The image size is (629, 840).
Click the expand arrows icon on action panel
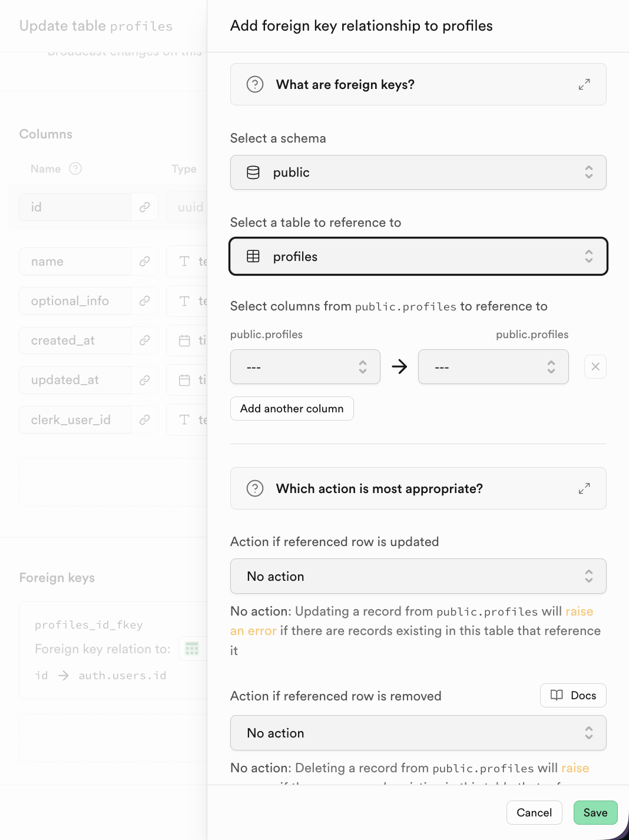click(x=584, y=488)
